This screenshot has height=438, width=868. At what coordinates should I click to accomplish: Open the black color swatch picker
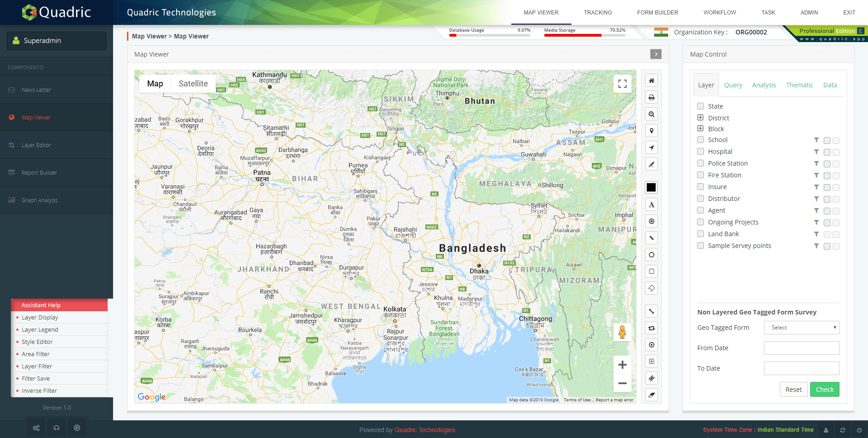[x=651, y=187]
